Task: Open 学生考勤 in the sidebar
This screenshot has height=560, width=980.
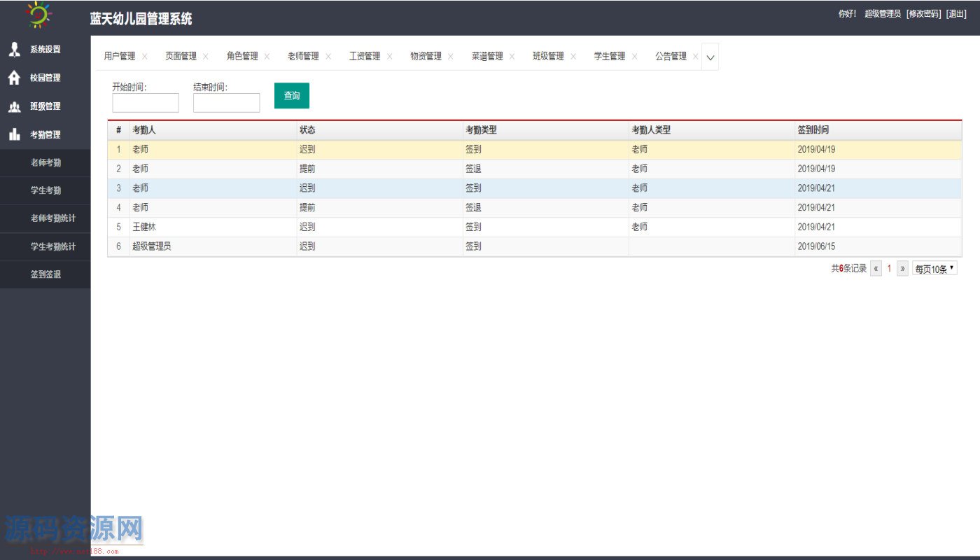Action: coord(45,190)
